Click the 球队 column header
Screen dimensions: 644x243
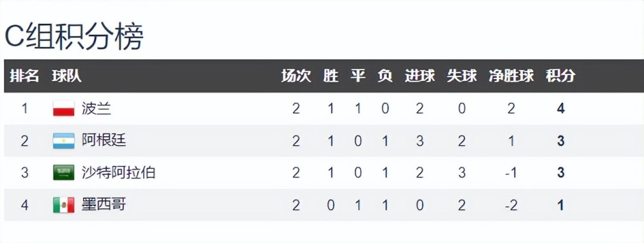(x=66, y=76)
